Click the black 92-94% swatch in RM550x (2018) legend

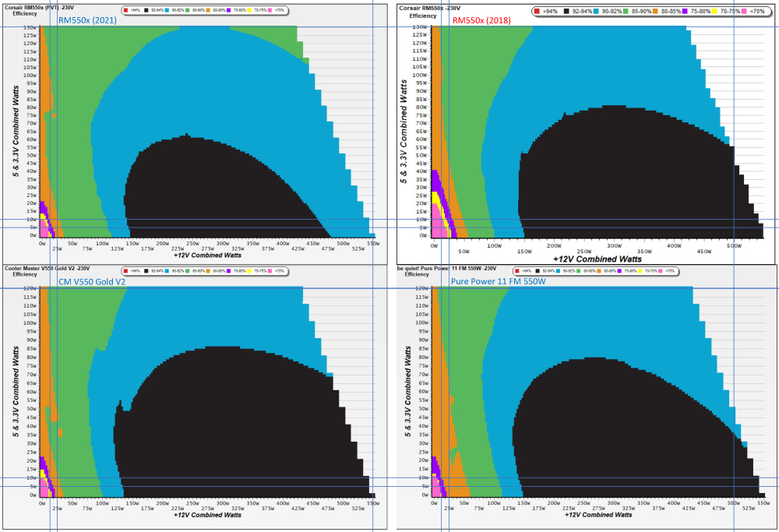pos(566,11)
